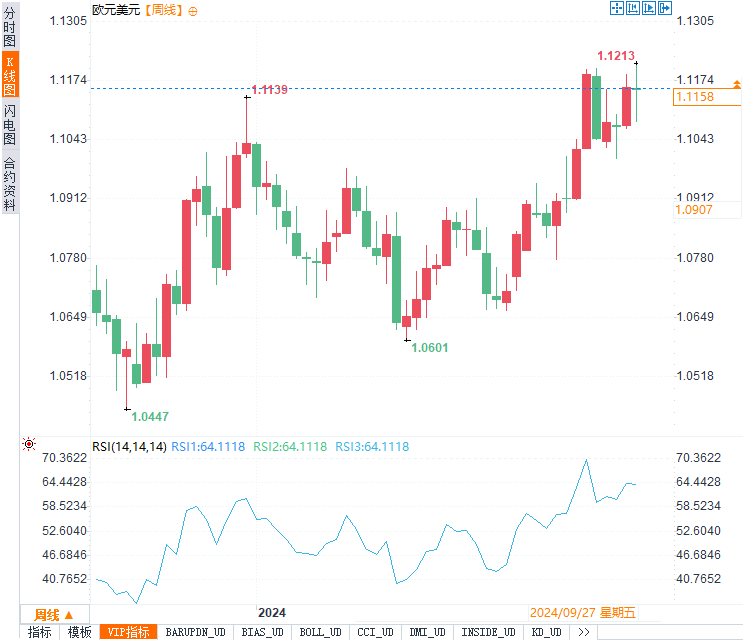Click the orange up-arrows price marker icon
The image size is (743, 640).
pos(736,85)
